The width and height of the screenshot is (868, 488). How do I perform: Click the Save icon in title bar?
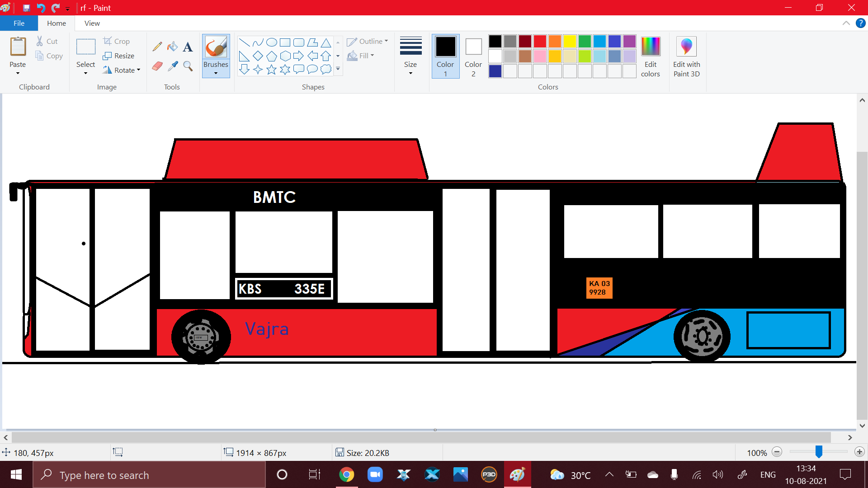click(x=26, y=8)
